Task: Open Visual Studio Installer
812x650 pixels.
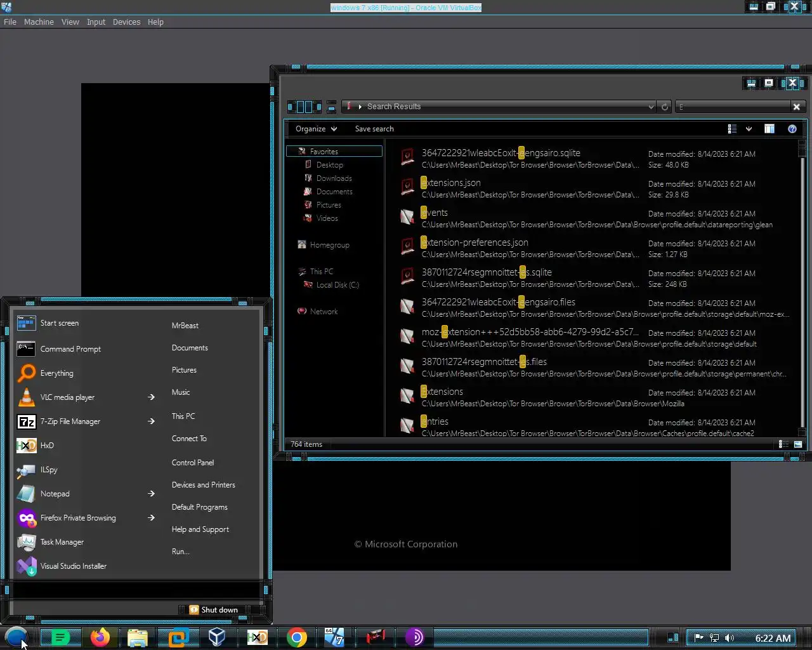Action: click(86, 566)
